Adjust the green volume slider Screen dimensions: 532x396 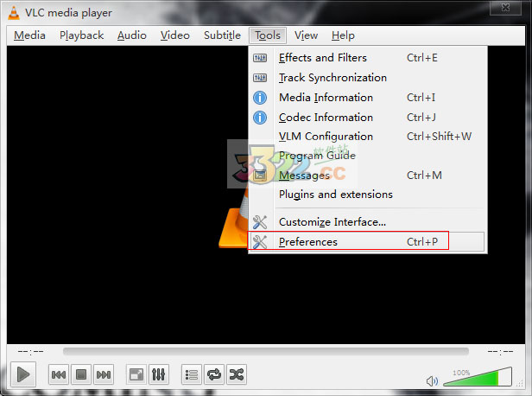click(478, 377)
